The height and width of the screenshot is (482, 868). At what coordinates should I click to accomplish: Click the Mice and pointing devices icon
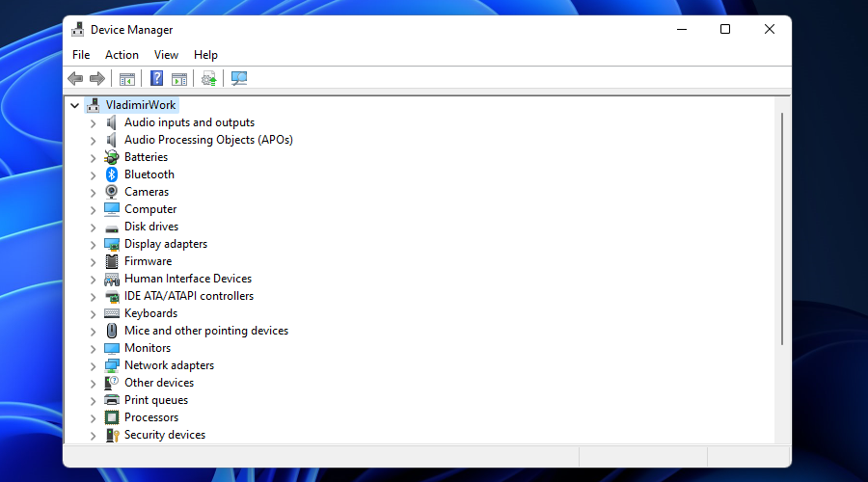(x=112, y=331)
